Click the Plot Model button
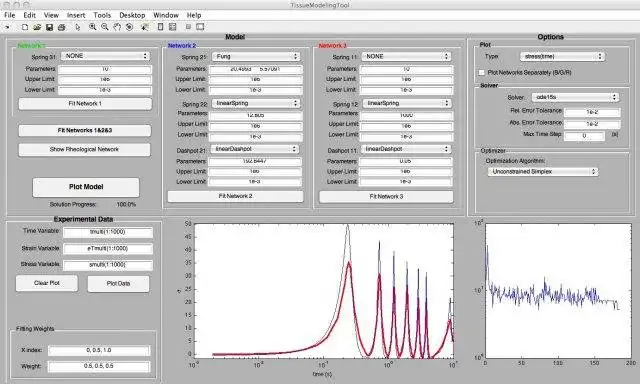Screen dimensions: 640x384 (x=86, y=187)
